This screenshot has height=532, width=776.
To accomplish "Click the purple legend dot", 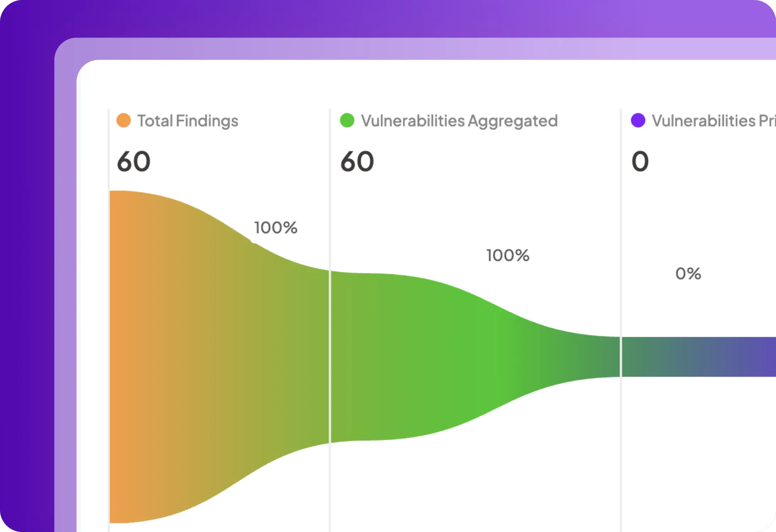I will [x=638, y=121].
